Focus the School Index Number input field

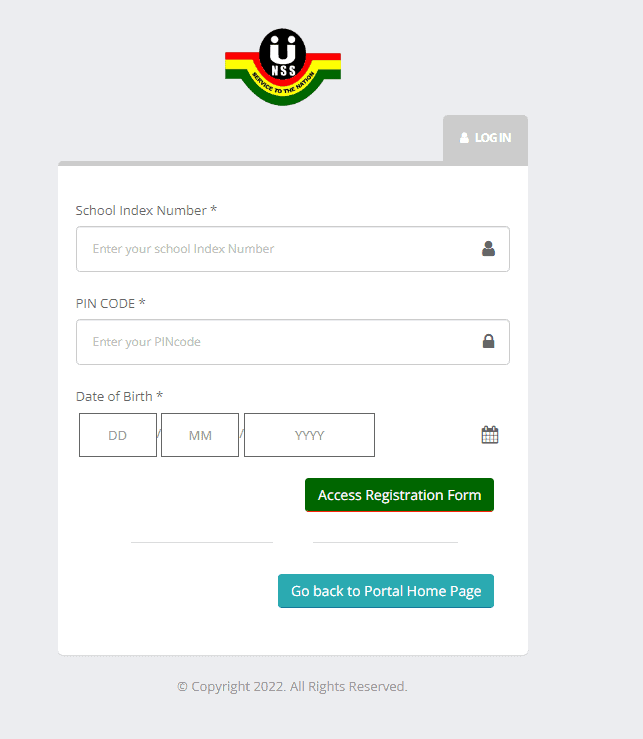click(x=293, y=249)
